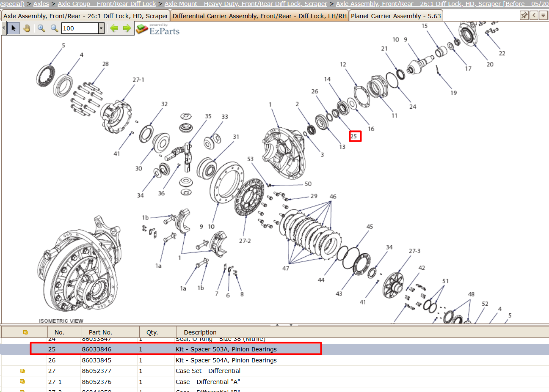Switch to Axle Assembly, Front/Rear - 26:1 tab
The width and height of the screenshot is (549, 392).
pos(86,16)
